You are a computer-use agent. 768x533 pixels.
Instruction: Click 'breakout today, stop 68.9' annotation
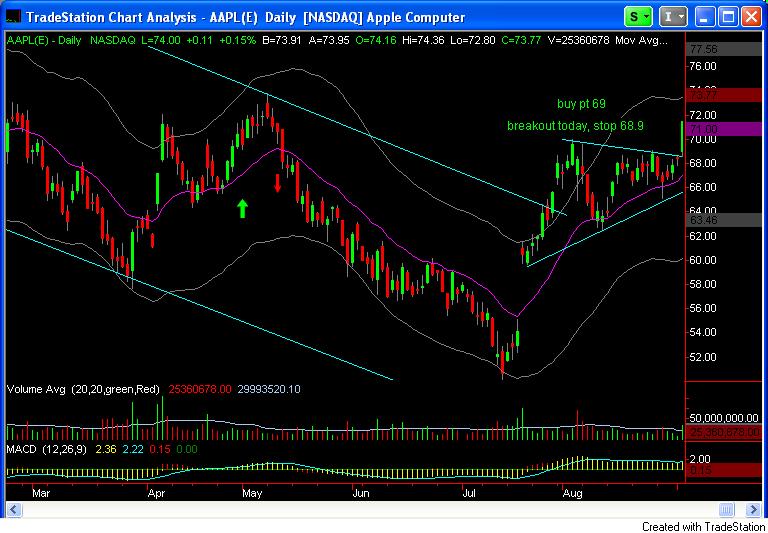click(575, 126)
